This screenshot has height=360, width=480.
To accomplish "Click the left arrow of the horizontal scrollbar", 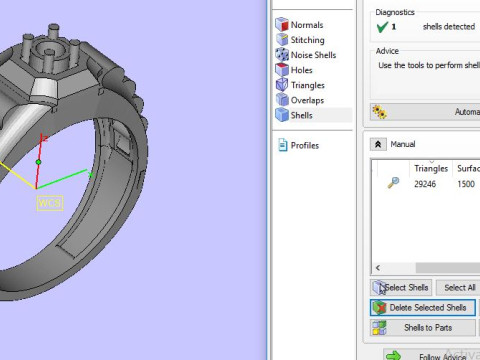I will [378, 268].
